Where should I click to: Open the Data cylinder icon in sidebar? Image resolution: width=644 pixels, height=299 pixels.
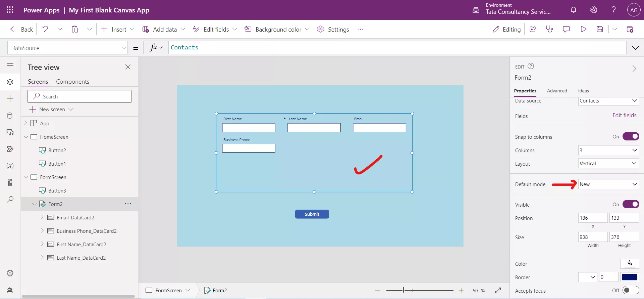pyautogui.click(x=10, y=116)
